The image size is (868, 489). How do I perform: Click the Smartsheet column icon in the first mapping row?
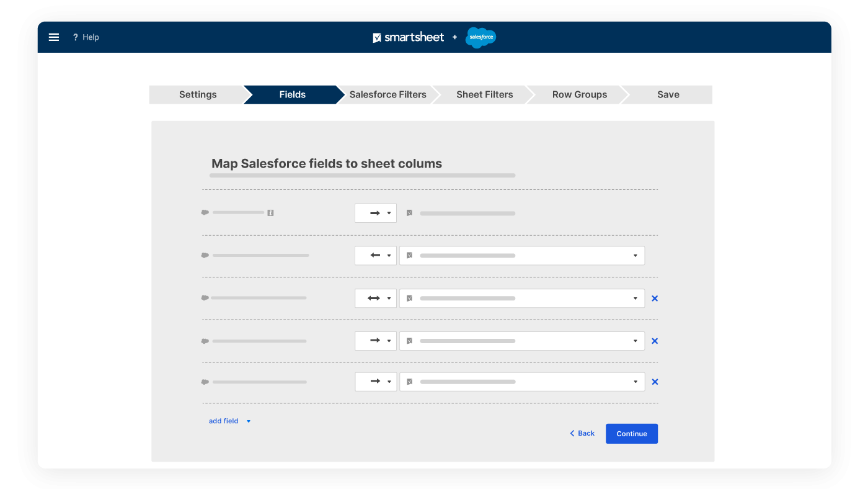coord(409,213)
